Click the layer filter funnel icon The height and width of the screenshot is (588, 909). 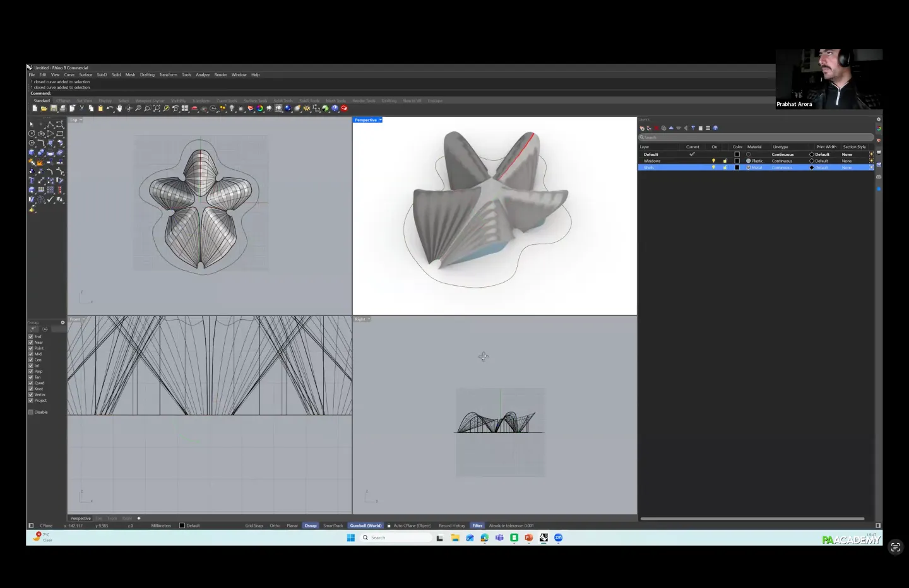(693, 128)
